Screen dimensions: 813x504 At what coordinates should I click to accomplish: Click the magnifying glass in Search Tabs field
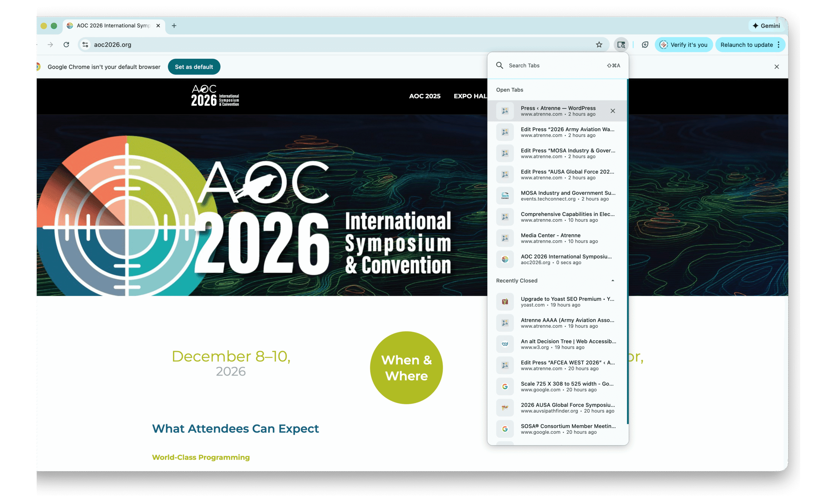(499, 65)
